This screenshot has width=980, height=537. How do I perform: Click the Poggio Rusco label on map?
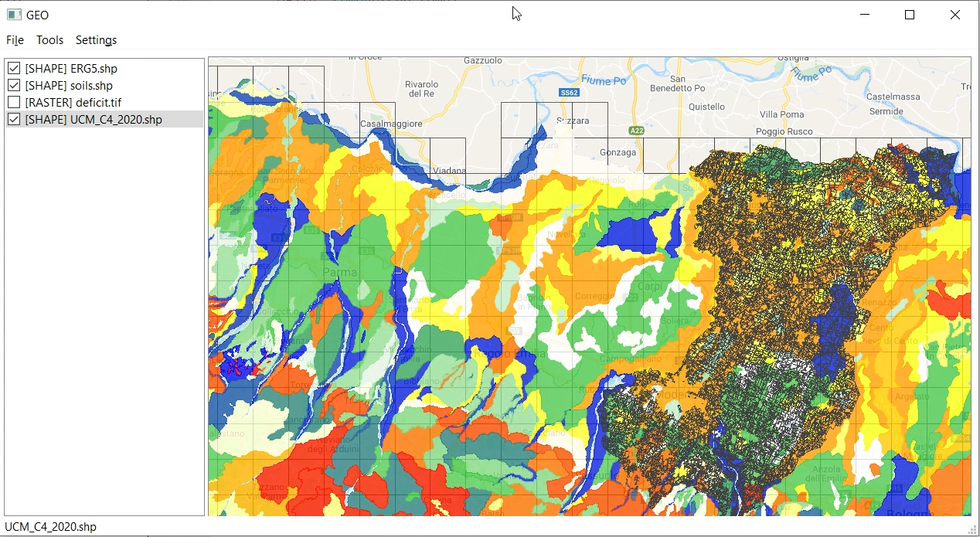click(x=784, y=132)
